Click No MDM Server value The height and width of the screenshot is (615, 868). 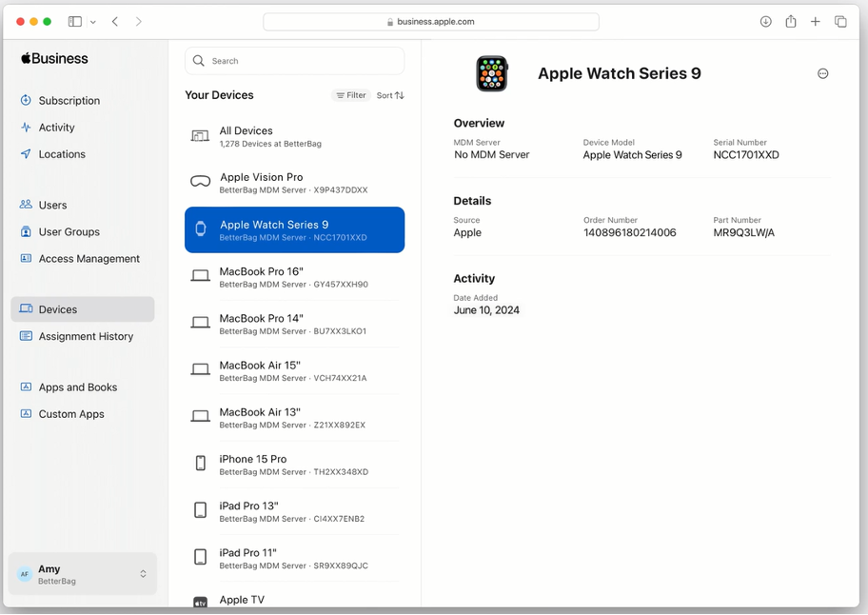491,155
